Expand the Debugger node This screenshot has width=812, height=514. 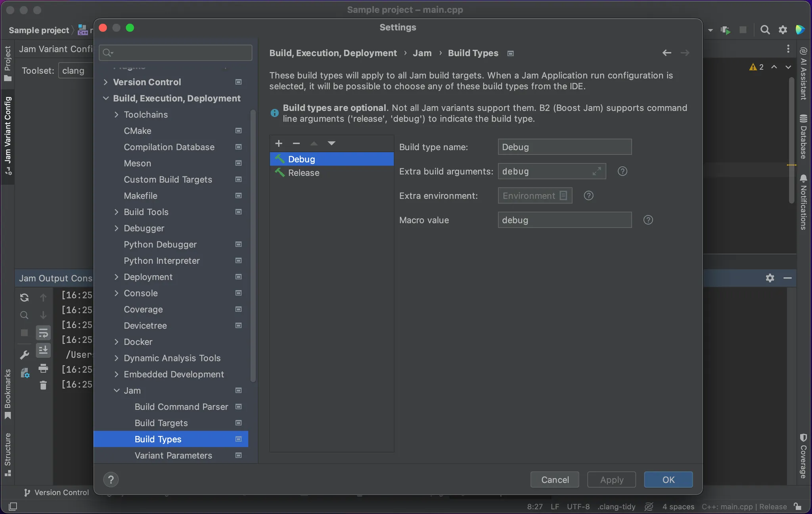[x=116, y=228]
